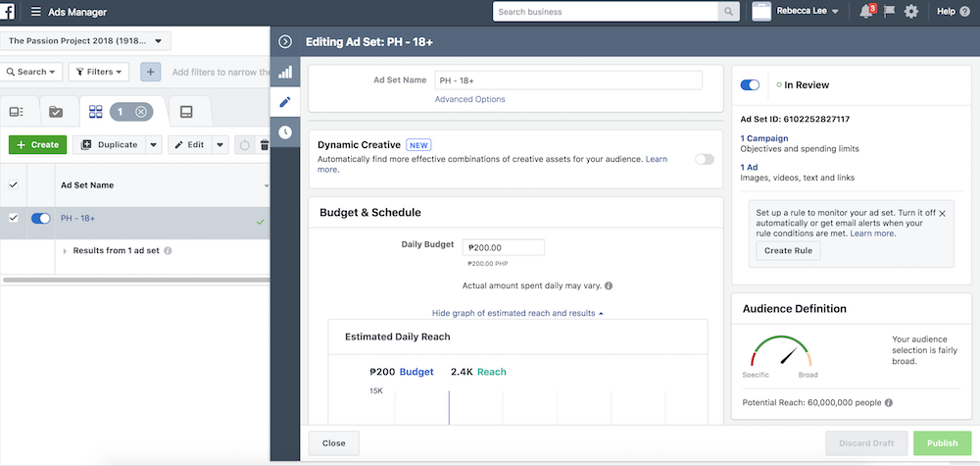This screenshot has height=466, width=980.
Task: Click the green Create button
Action: [37, 145]
